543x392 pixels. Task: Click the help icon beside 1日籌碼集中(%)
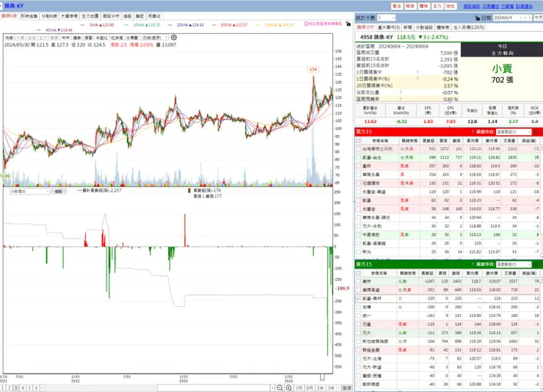click(418, 79)
